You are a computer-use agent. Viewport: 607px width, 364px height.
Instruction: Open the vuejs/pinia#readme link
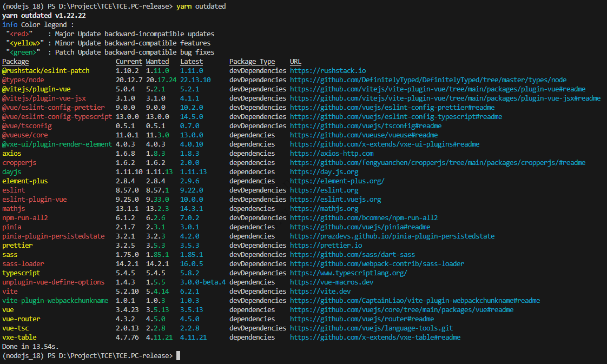point(360,227)
